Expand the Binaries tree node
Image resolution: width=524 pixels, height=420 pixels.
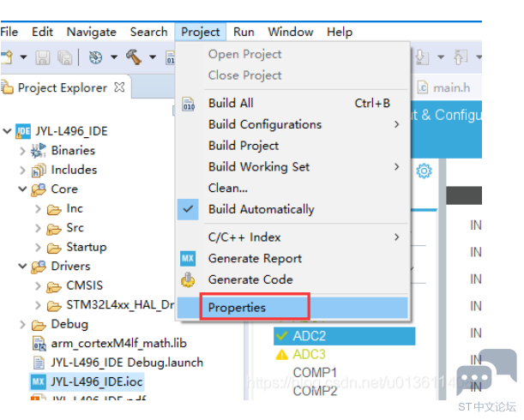[x=22, y=151]
